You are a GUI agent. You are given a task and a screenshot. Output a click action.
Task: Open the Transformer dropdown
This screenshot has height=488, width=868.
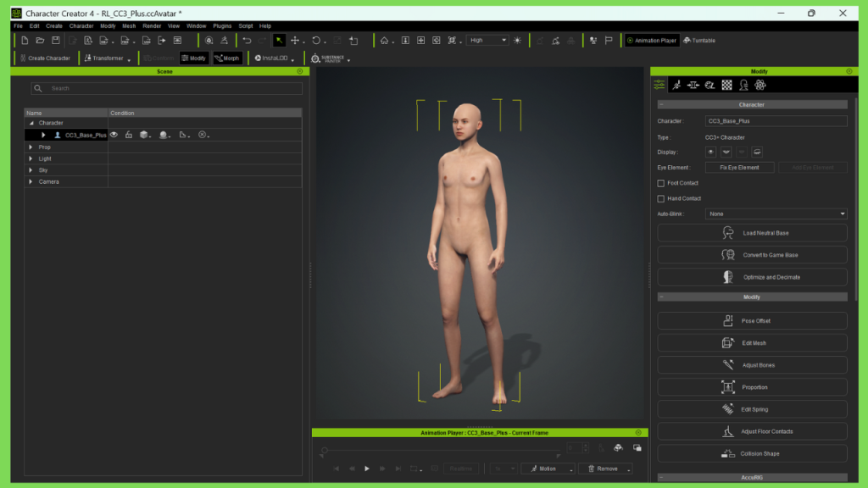108,58
